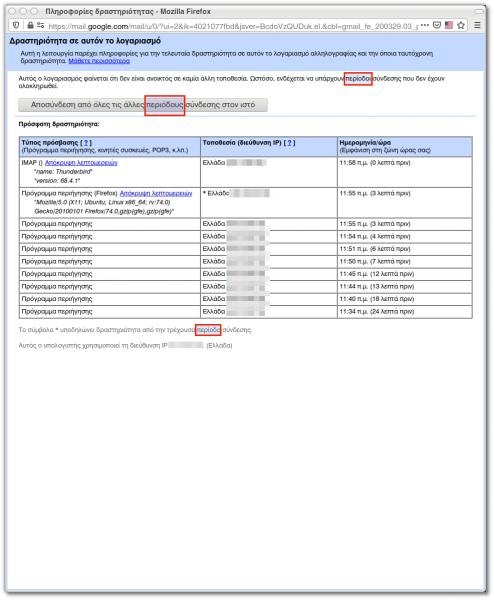Click the time 11:58 π.μ. (0 λεπτά πριν)
Image resolution: width=494 pixels, height=600 pixels.
(x=375, y=163)
